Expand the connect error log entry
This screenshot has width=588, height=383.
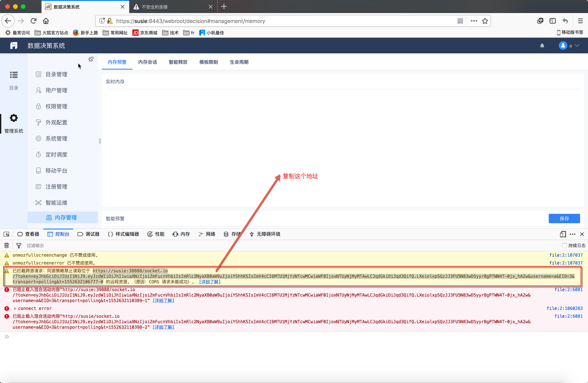pyautogui.click(x=15, y=309)
